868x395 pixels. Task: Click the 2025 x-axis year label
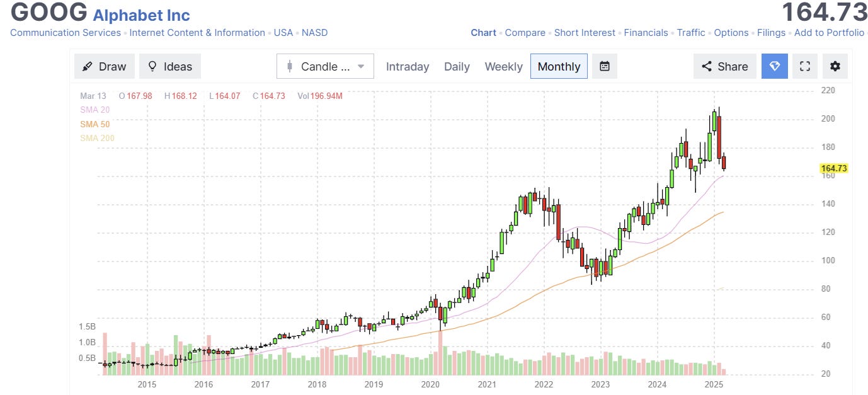tap(714, 384)
